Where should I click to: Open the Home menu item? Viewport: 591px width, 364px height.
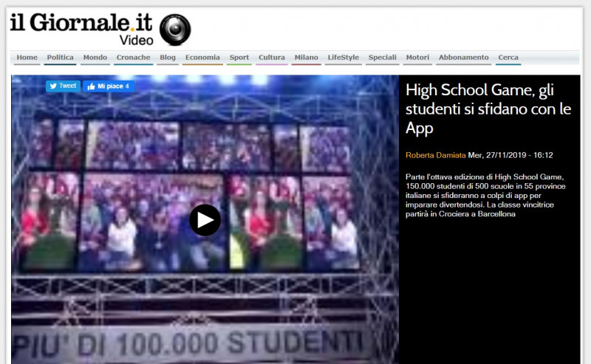coord(27,58)
